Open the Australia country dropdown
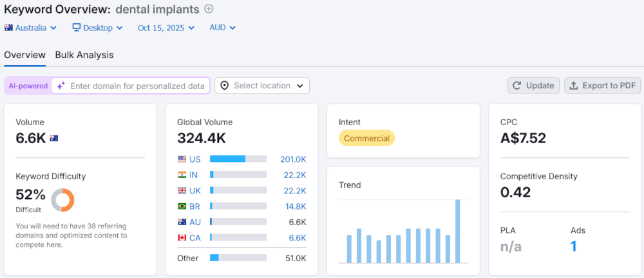Screen dimensions: 644x278 pyautogui.click(x=31, y=28)
